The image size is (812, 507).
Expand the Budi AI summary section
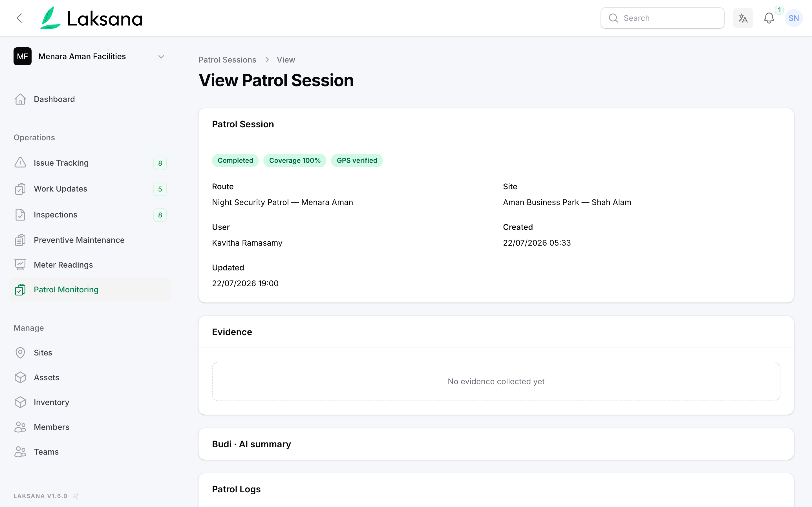[496, 444]
